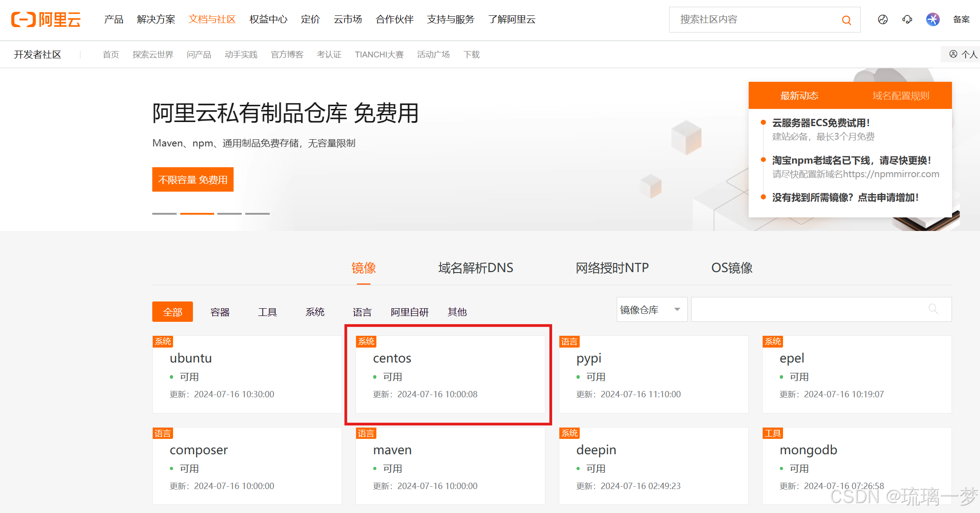The height and width of the screenshot is (513, 980).
Task: Open 官方博客 link
Action: click(287, 55)
